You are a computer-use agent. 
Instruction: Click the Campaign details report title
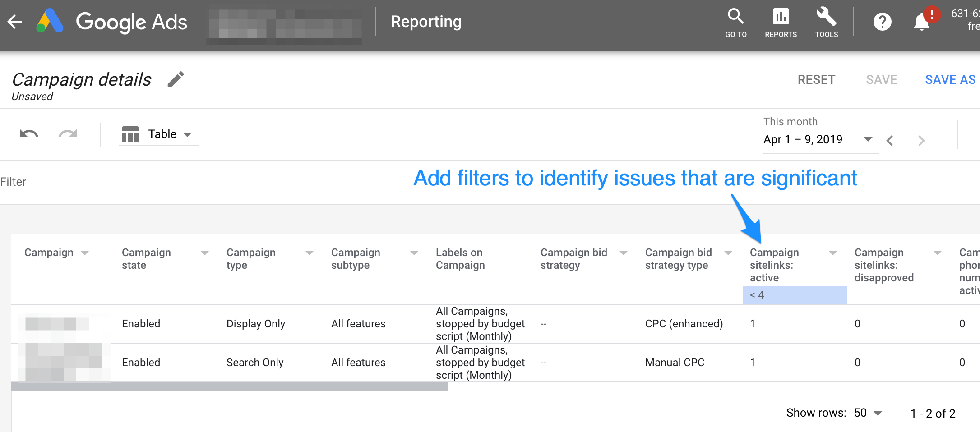click(x=82, y=79)
